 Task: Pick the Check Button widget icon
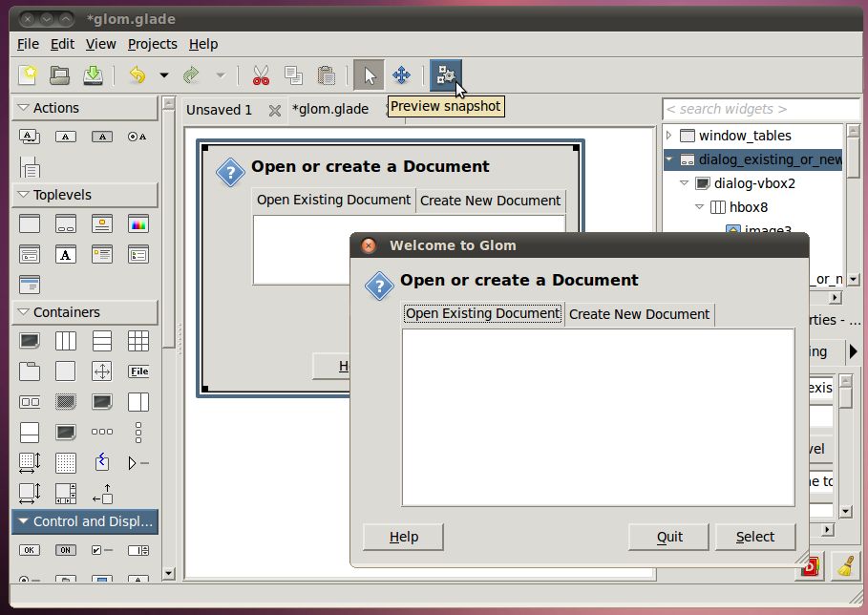pos(102,550)
